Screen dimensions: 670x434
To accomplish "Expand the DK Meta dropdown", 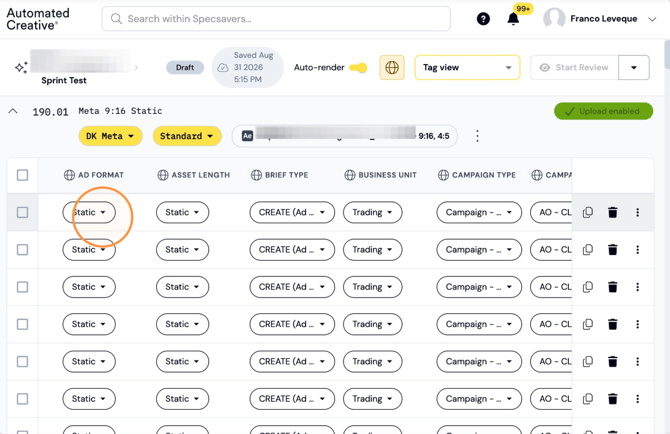I will [110, 136].
